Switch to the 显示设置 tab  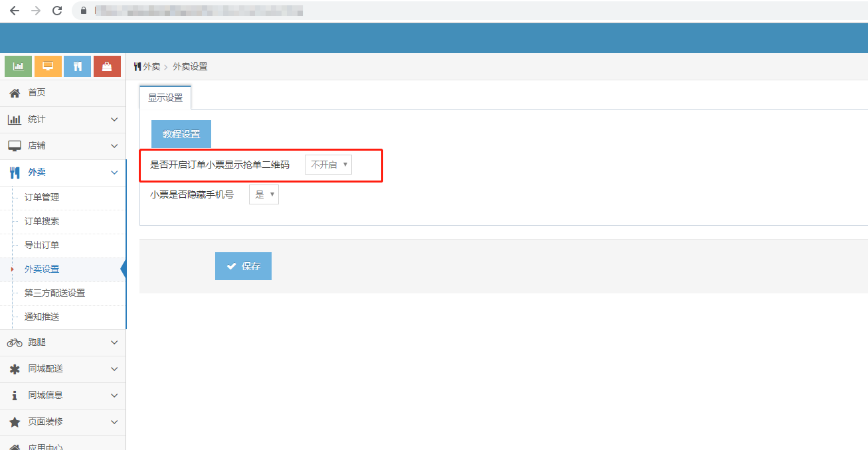165,98
